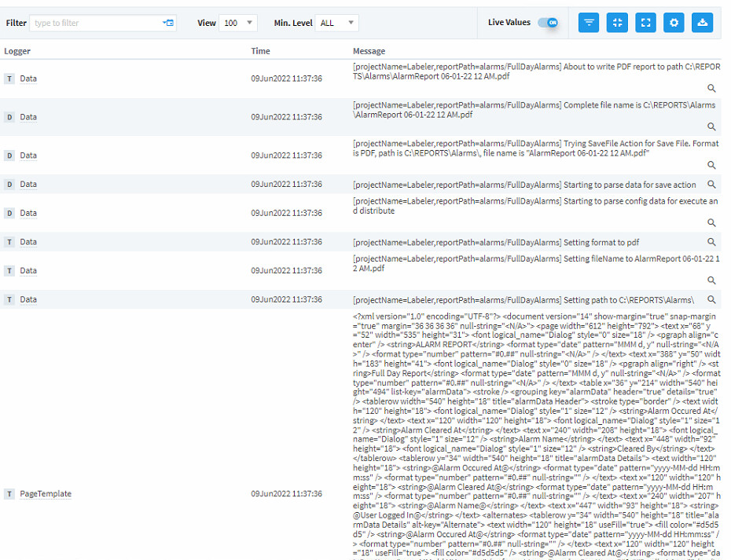The height and width of the screenshot is (560, 731).
Task: Click D level badge on 'parse config data' row
Action: [x=9, y=214]
